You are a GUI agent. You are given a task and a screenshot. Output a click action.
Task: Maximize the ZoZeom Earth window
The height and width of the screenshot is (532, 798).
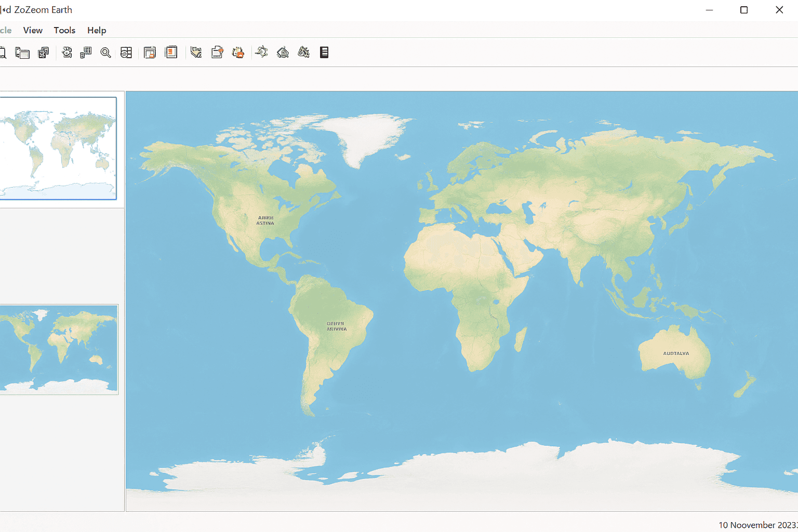(744, 10)
